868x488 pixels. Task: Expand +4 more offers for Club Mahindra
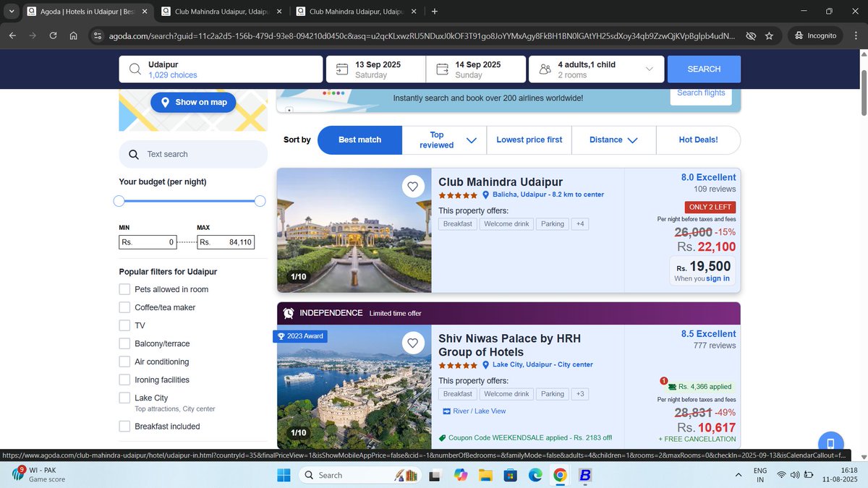(579, 224)
